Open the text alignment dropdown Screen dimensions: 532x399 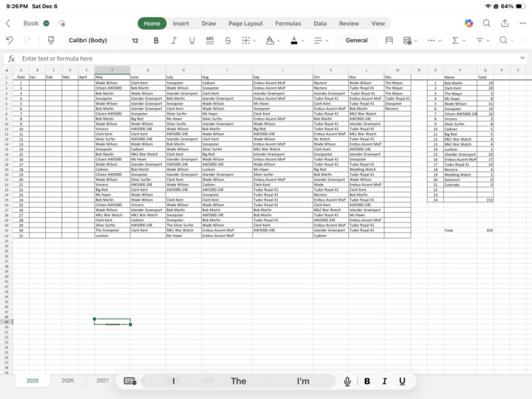[x=321, y=41]
